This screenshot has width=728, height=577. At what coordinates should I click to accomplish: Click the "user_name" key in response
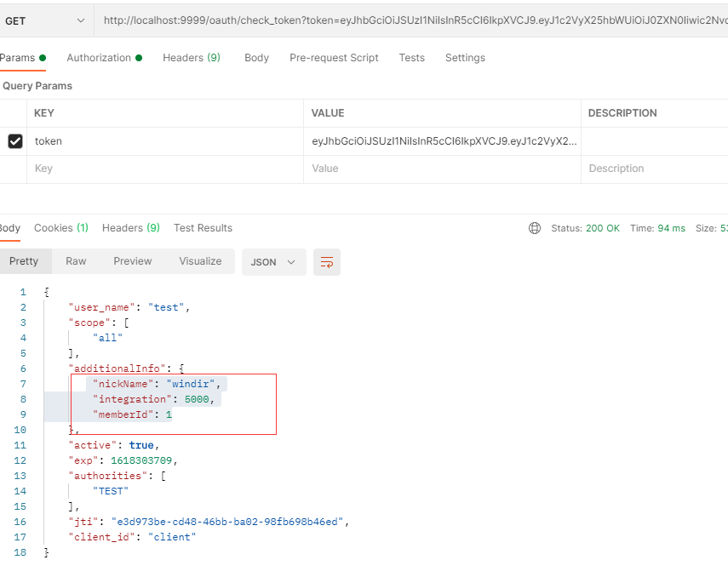pyautogui.click(x=101, y=307)
